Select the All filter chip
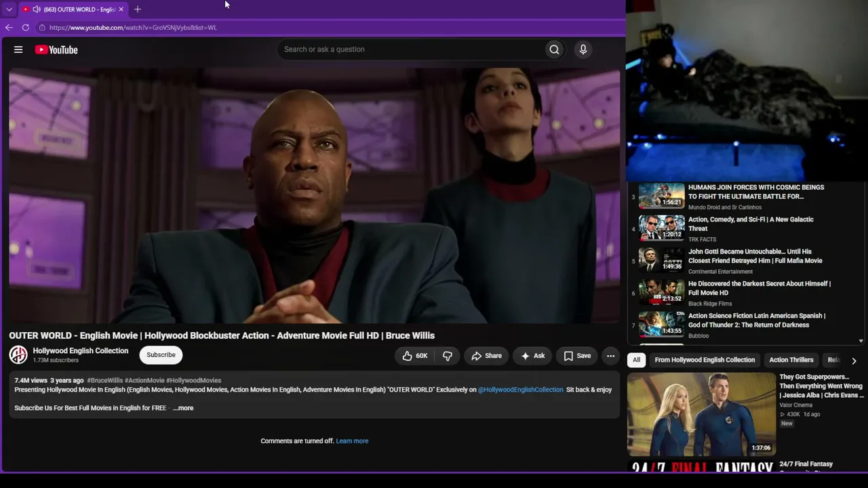This screenshot has width=868, height=488. (x=636, y=360)
